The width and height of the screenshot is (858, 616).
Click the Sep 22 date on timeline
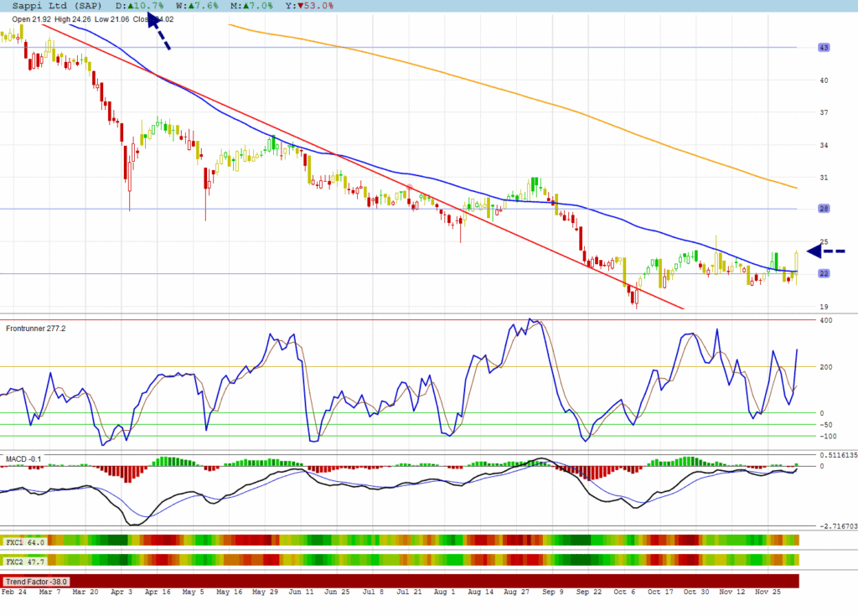(593, 592)
